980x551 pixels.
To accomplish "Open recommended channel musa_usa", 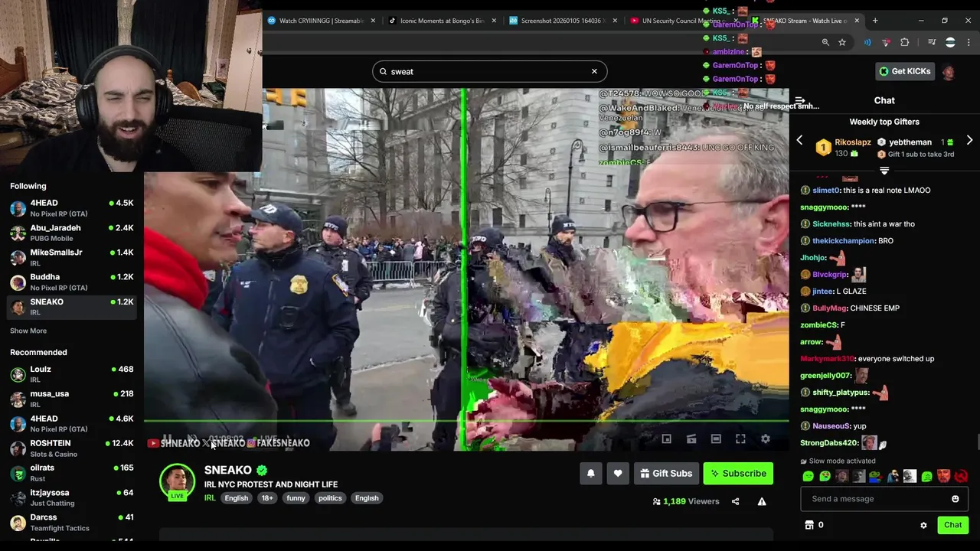I will pyautogui.click(x=72, y=398).
